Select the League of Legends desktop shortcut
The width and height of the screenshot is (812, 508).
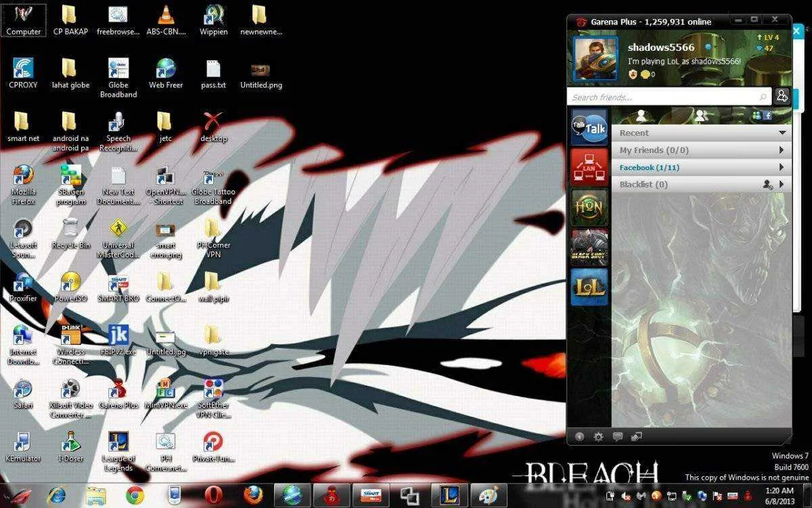[118, 451]
